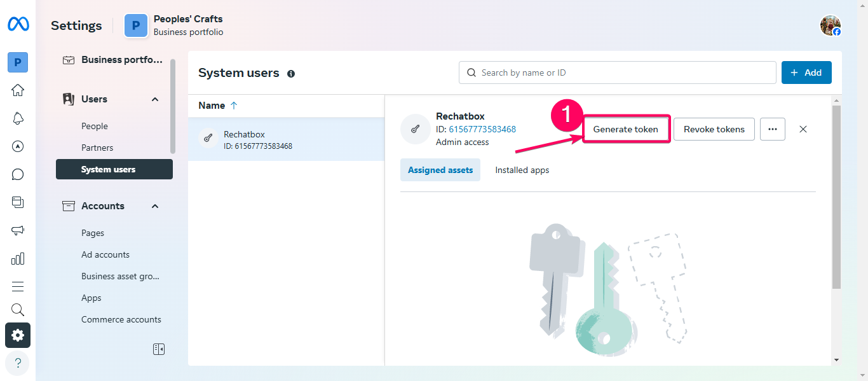Click the Rechatbox key icon in list
868x381 pixels.
point(208,139)
